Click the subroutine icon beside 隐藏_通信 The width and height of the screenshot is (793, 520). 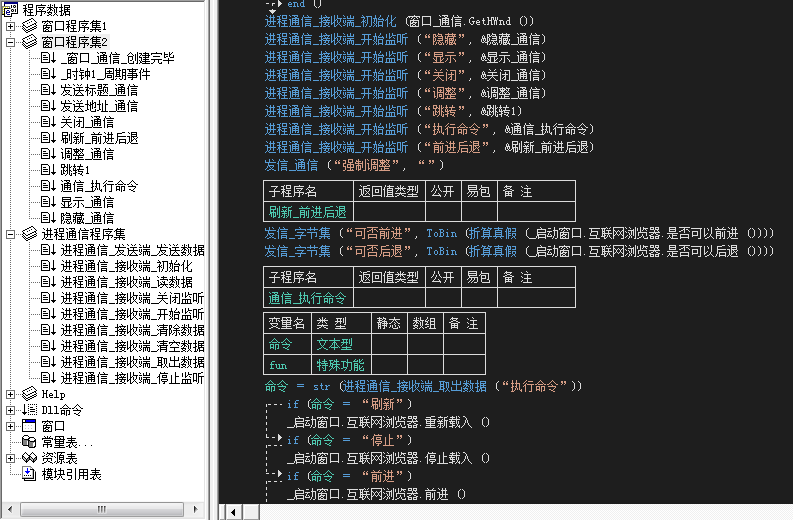[48, 218]
